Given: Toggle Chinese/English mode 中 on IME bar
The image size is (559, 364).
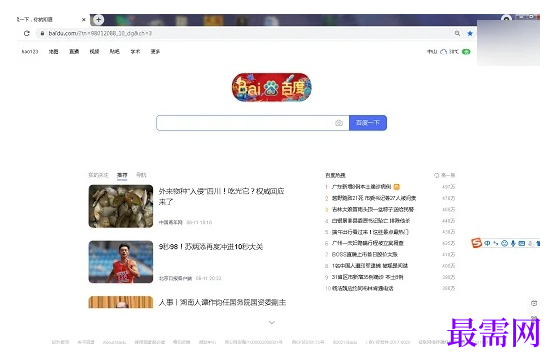Looking at the screenshot, I should click(x=487, y=243).
